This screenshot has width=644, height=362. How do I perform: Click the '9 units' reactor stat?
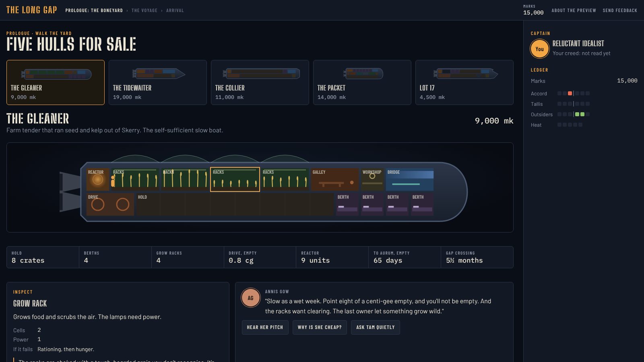[332, 257]
